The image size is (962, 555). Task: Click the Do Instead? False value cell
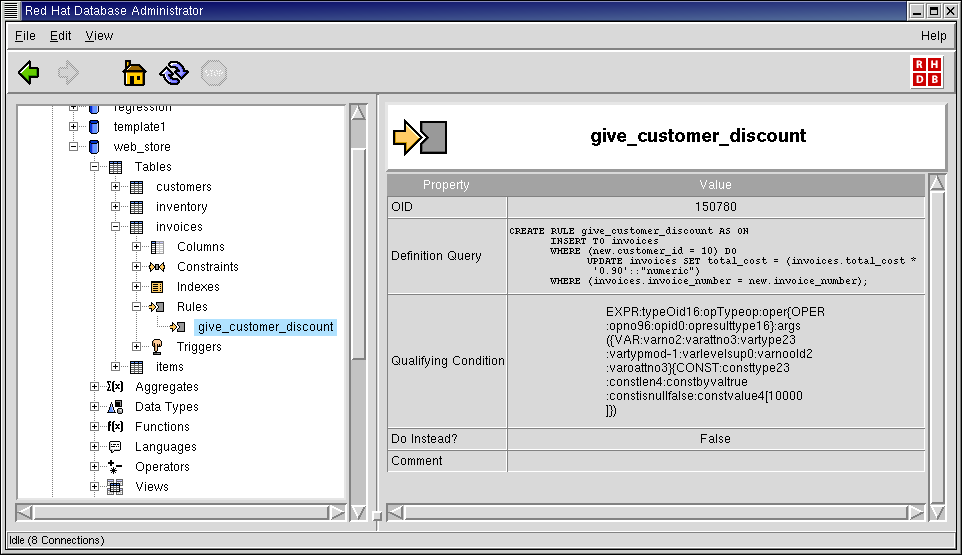716,439
